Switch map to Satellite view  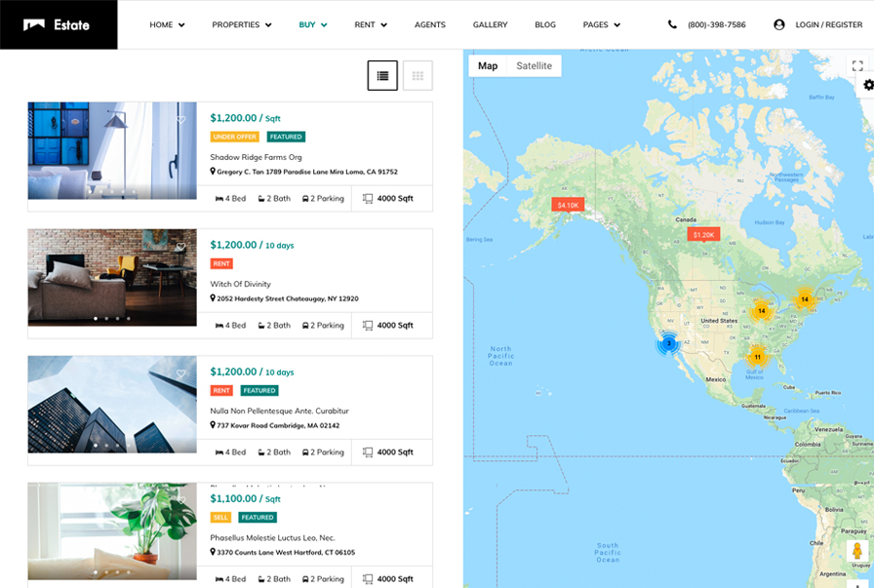pyautogui.click(x=534, y=65)
